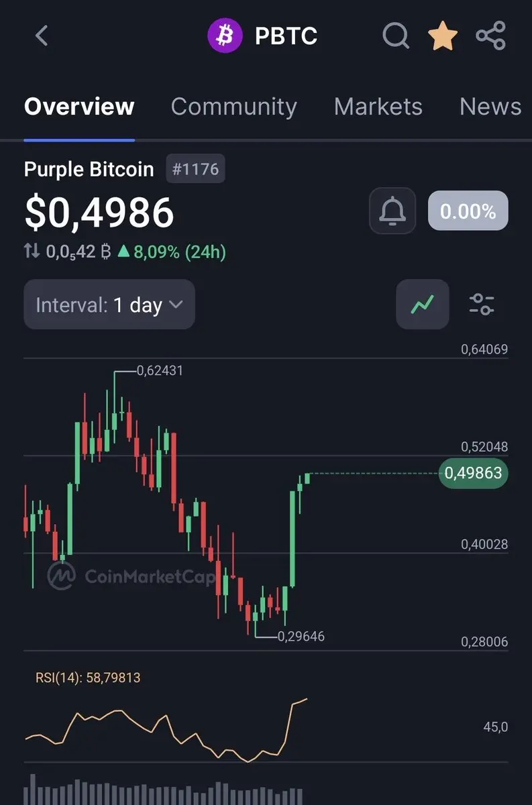Tap the share icon
532x805 pixels.
(x=490, y=36)
